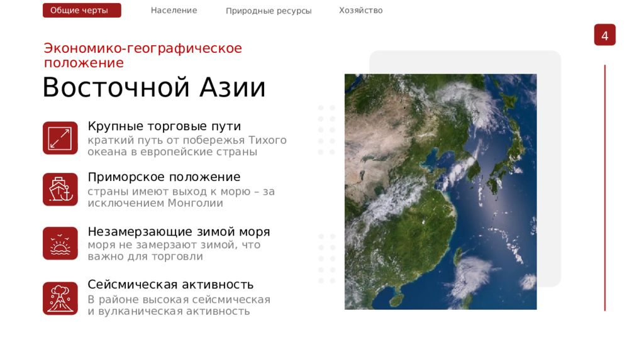Go to Природные ресурсы tab

click(x=269, y=11)
